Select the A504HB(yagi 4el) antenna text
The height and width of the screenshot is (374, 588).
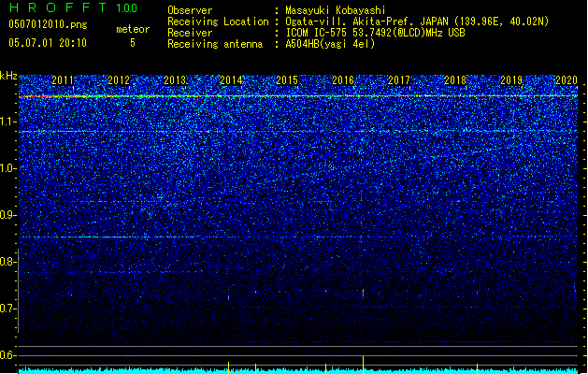tap(330, 44)
